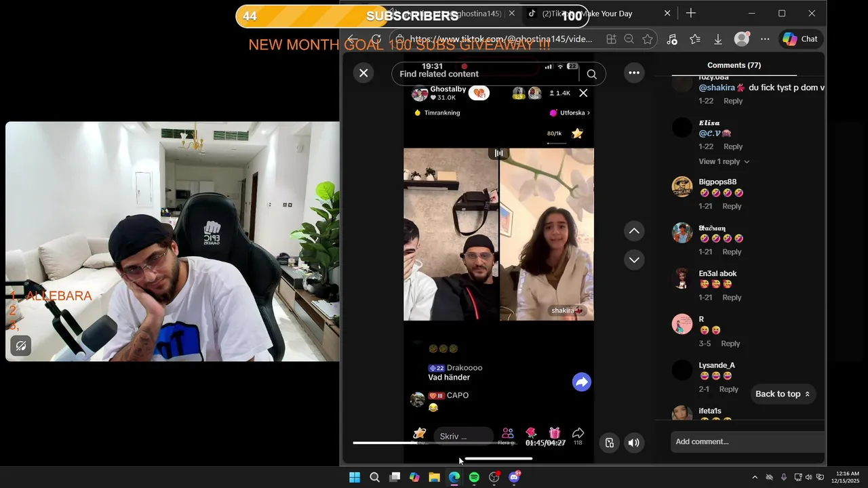Open Task View on the taskbar

pos(395,477)
